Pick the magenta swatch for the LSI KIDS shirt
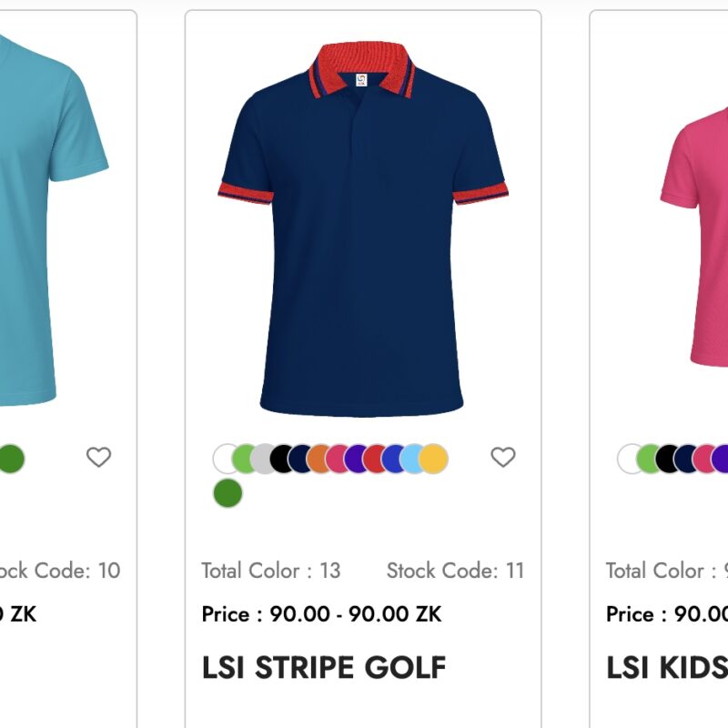The width and height of the screenshot is (728, 728). pos(704,458)
